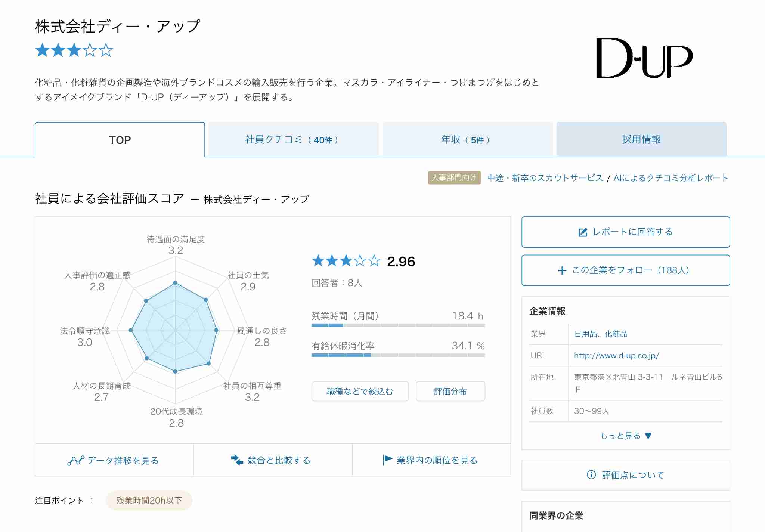Click the radar chart of company scores
Viewport: 765px width, 532px height.
coord(176,329)
